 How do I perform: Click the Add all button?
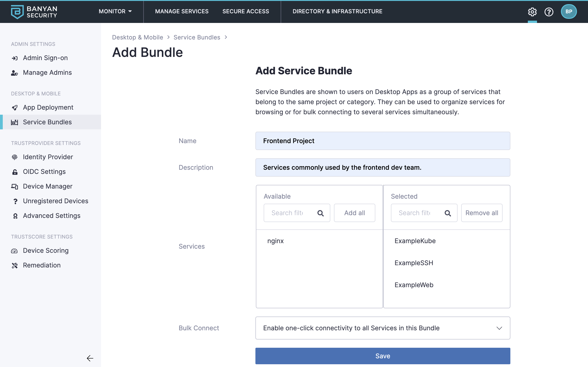point(354,213)
